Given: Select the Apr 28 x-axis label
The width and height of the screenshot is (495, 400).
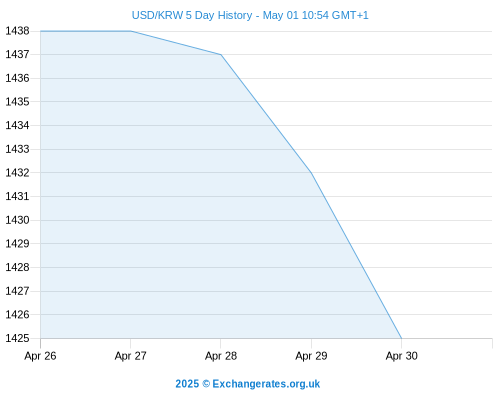Looking at the screenshot, I should tap(221, 356).
